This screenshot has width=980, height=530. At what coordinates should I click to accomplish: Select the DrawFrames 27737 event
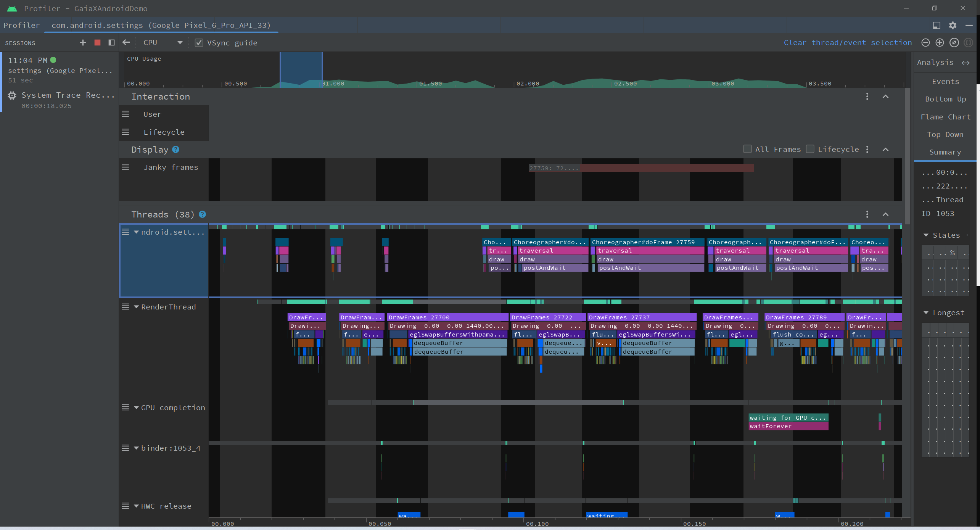642,317
